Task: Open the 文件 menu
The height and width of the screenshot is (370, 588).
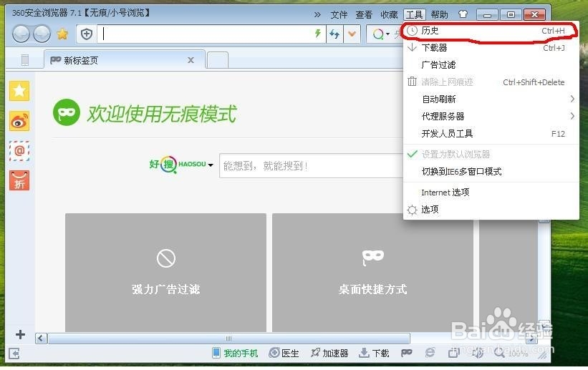Action: pyautogui.click(x=339, y=14)
